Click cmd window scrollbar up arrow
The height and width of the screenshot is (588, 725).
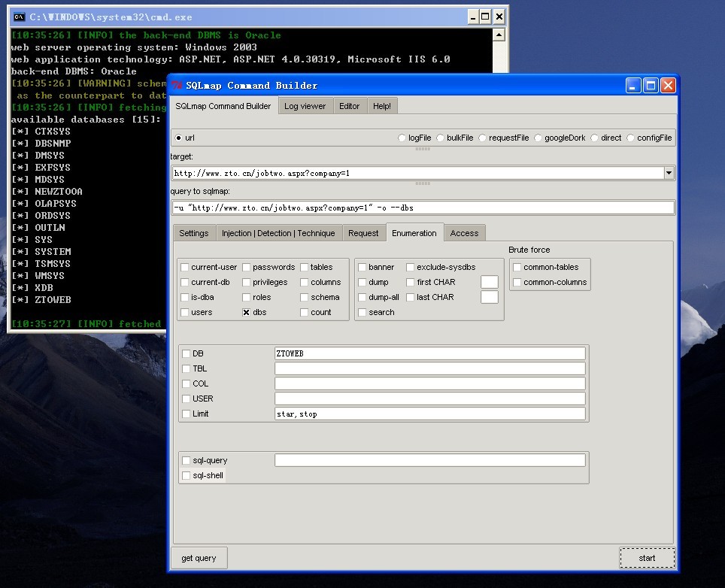pos(499,35)
